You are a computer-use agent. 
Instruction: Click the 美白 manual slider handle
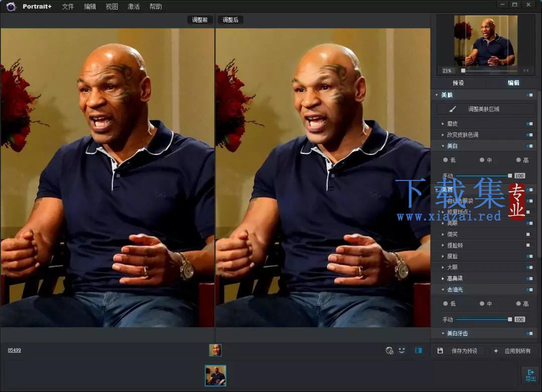coord(509,176)
